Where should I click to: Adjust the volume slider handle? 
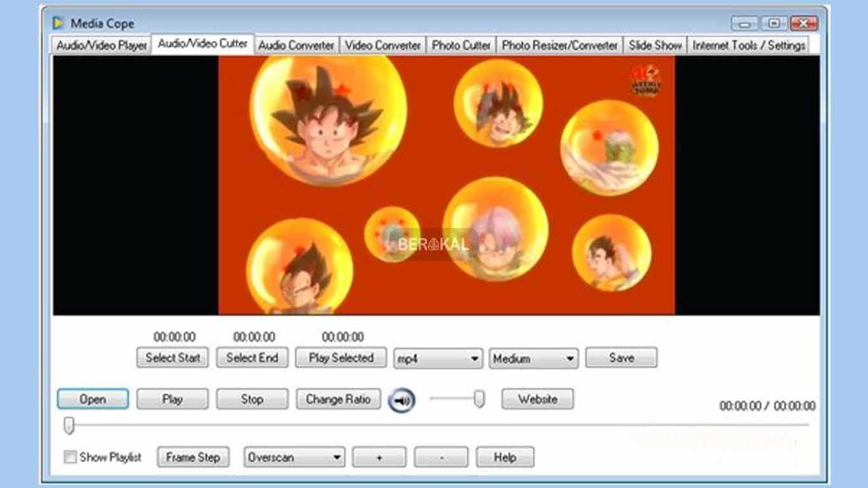(480, 399)
